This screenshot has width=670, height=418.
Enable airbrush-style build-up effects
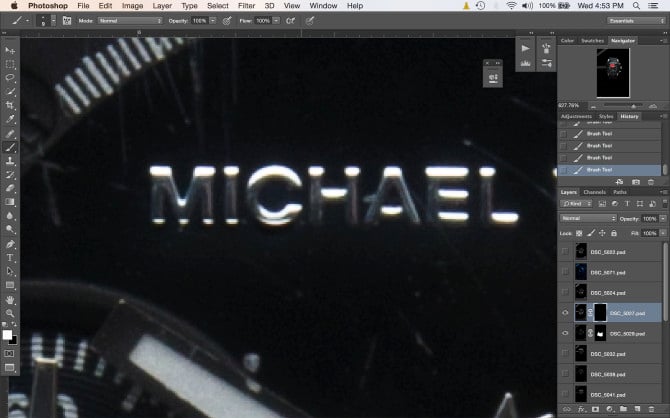pyautogui.click(x=291, y=21)
